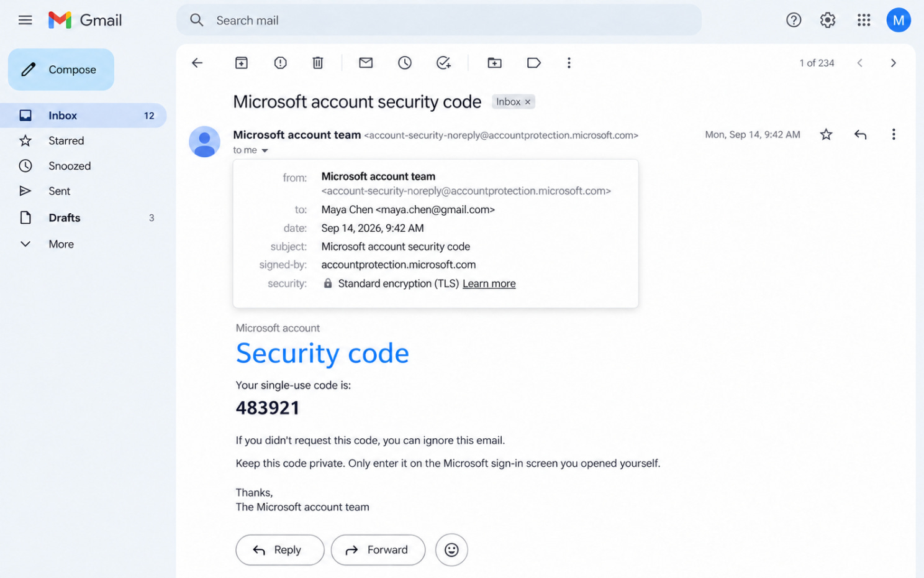Focus the Search mail field
Viewport: 924px width, 578px height.
point(439,21)
